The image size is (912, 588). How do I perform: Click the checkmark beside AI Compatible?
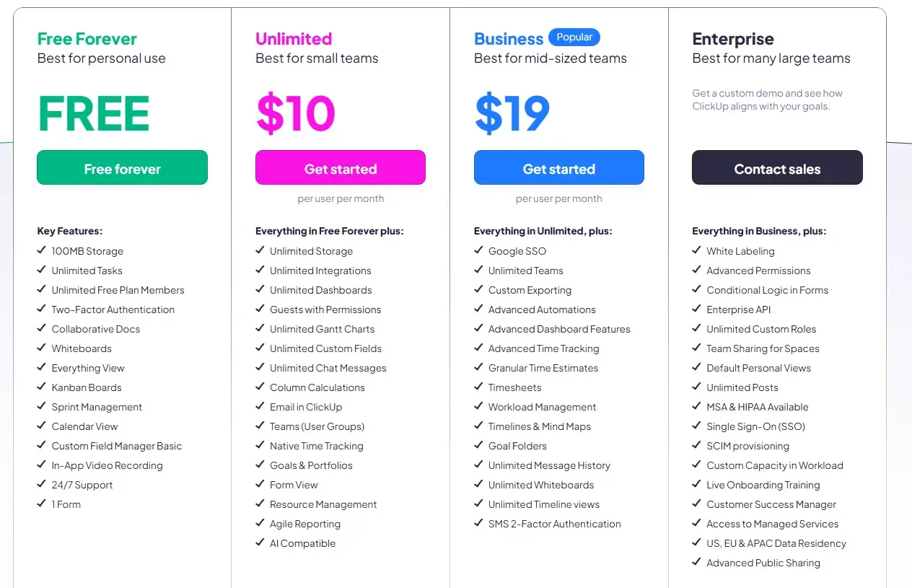[260, 543]
